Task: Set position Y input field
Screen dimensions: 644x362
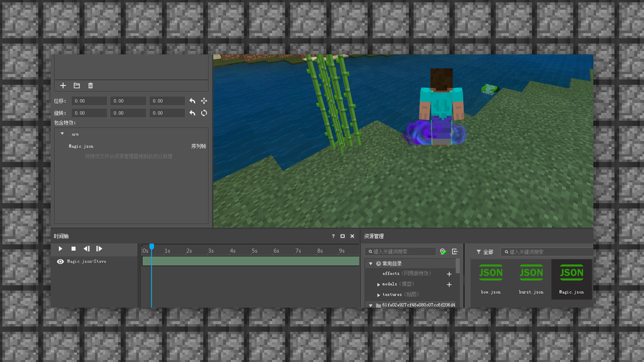Action: (x=128, y=101)
